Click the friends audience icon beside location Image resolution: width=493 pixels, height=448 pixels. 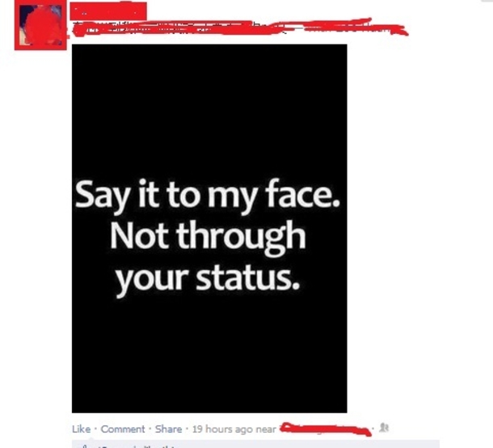pyautogui.click(x=384, y=428)
